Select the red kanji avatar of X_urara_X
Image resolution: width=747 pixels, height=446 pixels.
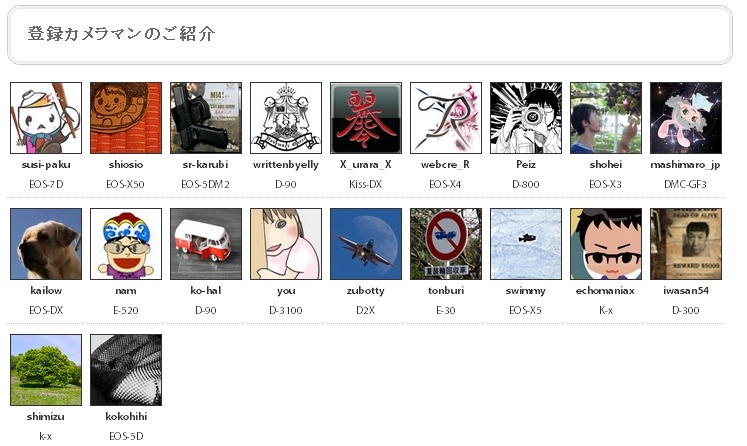[x=366, y=118]
